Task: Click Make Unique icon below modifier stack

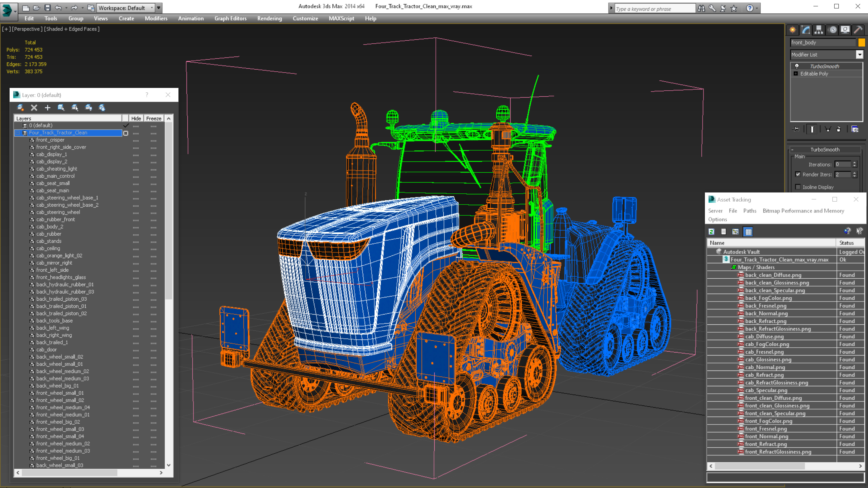Action: click(x=828, y=129)
